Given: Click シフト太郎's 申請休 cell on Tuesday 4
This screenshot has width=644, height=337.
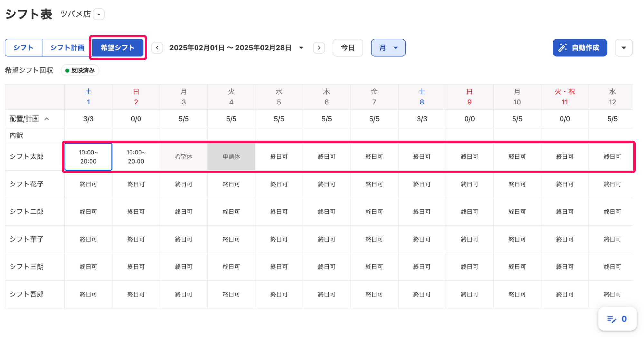Looking at the screenshot, I should pyautogui.click(x=231, y=157).
